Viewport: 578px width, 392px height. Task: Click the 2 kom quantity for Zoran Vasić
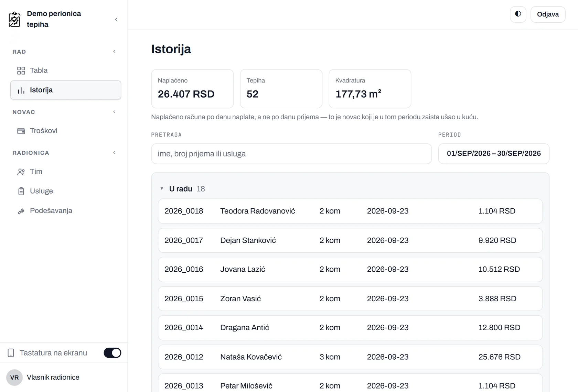coord(330,299)
